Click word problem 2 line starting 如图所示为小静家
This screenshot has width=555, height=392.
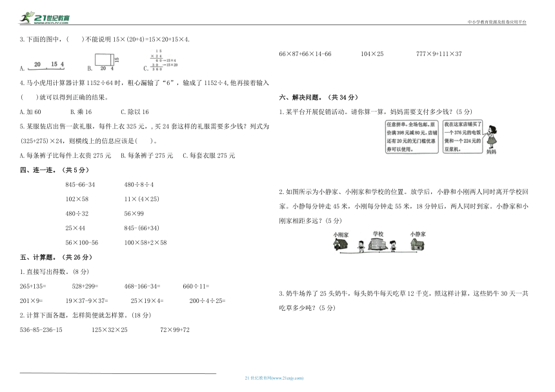click(x=403, y=192)
